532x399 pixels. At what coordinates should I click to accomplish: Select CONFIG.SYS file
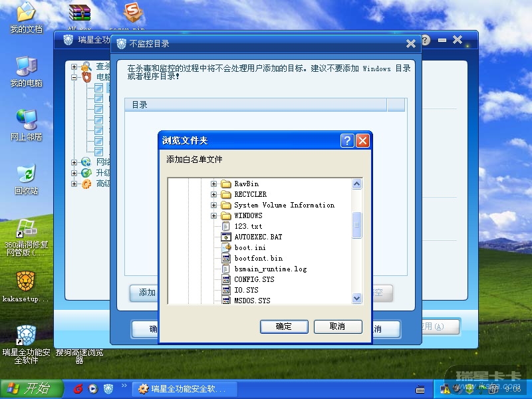pos(254,279)
